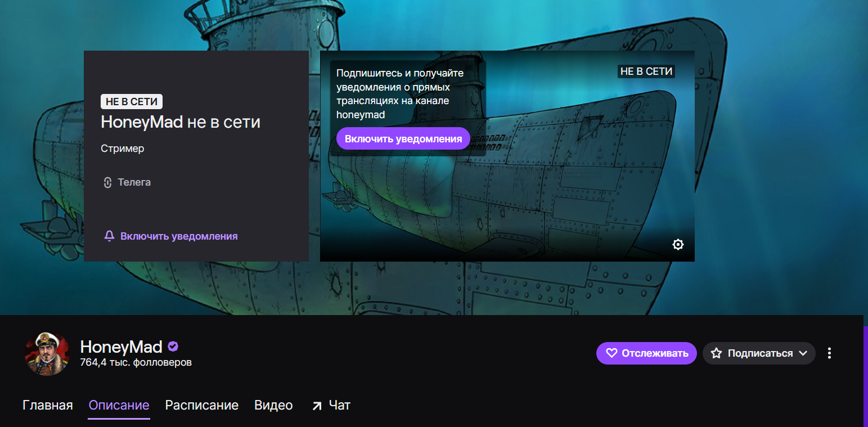Image resolution: width=868 pixels, height=427 pixels.
Task: Expand the Подписаться dropdown chevron
Action: tap(803, 353)
